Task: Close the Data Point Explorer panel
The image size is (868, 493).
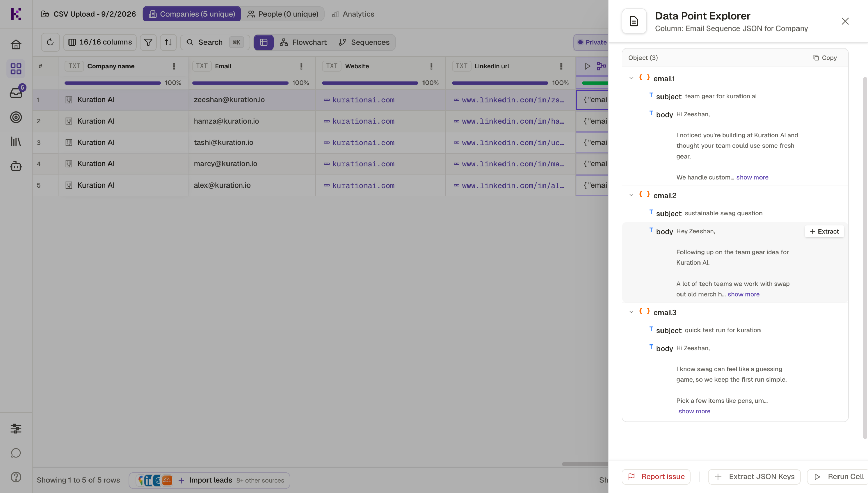Action: tap(845, 21)
